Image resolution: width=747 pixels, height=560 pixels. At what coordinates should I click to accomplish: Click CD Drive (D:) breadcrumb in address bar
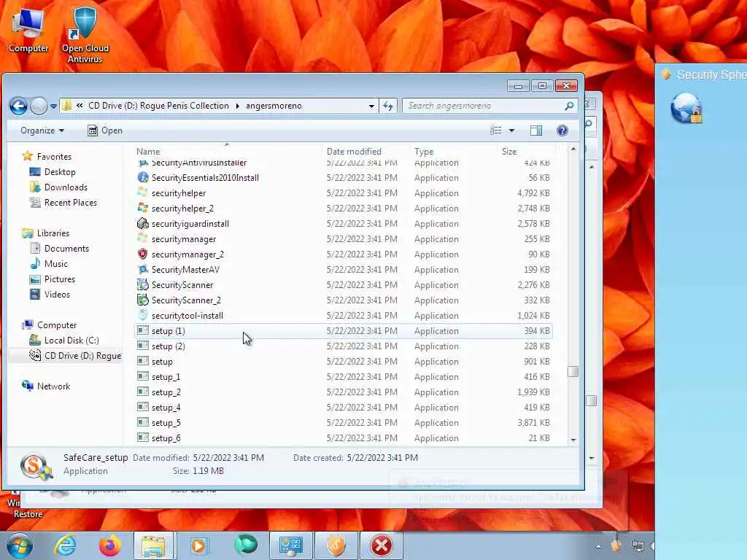pos(158,106)
